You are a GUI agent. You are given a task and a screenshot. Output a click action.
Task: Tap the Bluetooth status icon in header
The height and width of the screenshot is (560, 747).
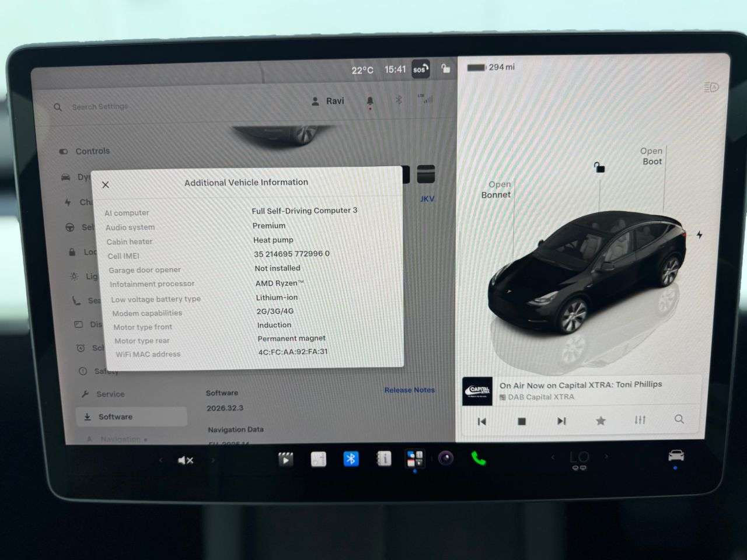pos(399,100)
